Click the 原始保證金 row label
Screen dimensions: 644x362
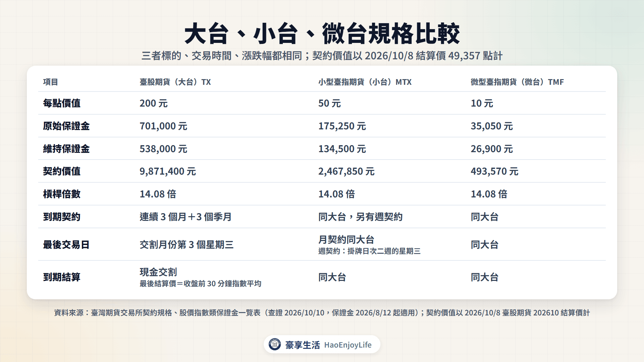click(x=66, y=126)
